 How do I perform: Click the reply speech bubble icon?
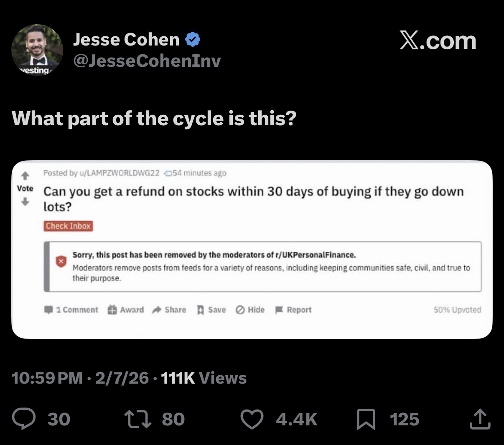click(x=24, y=419)
